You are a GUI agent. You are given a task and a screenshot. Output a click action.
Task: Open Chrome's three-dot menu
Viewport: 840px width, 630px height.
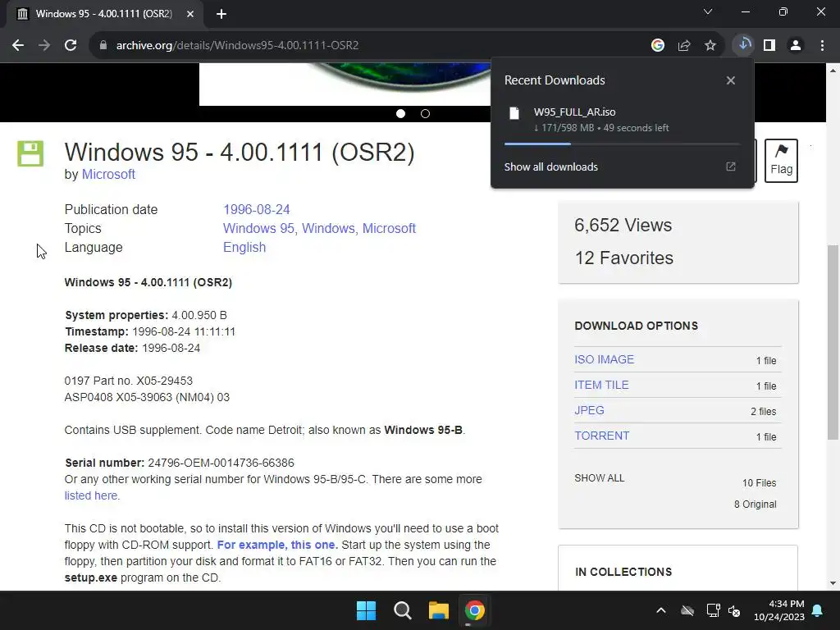822,45
